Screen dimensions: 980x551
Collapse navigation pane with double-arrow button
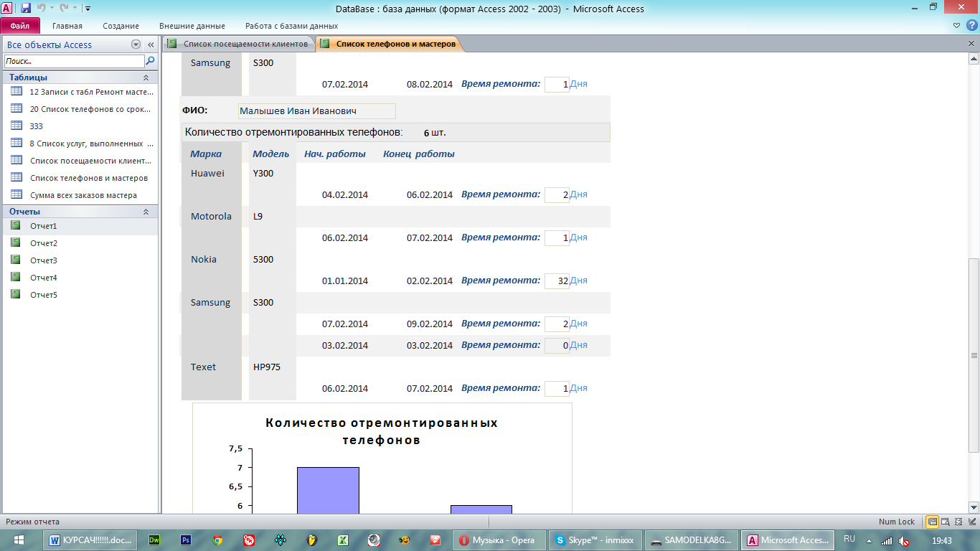(151, 44)
